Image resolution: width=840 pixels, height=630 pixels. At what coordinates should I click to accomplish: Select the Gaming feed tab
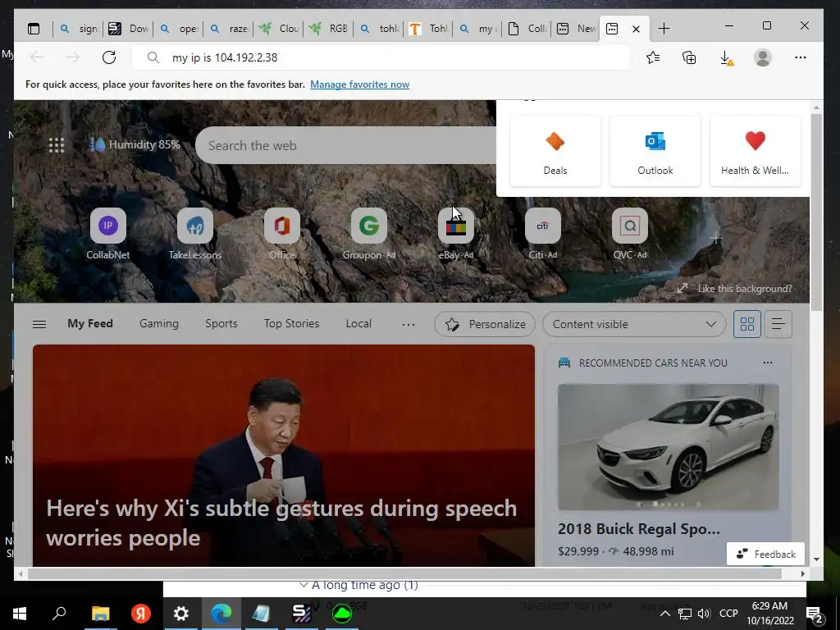(159, 323)
